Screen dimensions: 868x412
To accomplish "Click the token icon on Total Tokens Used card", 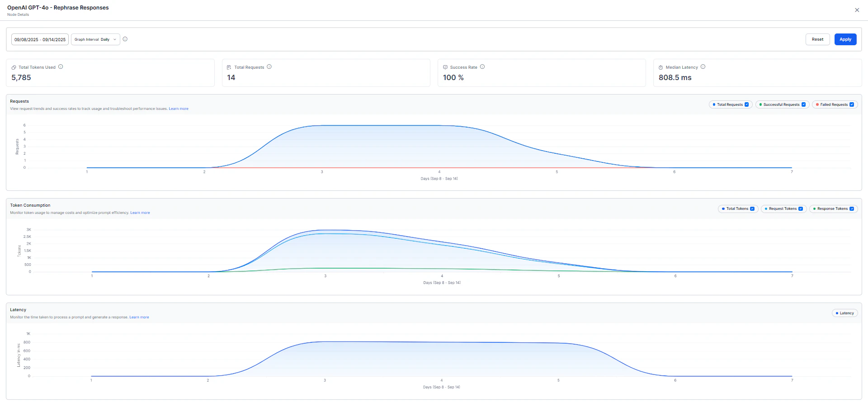I will (13, 67).
